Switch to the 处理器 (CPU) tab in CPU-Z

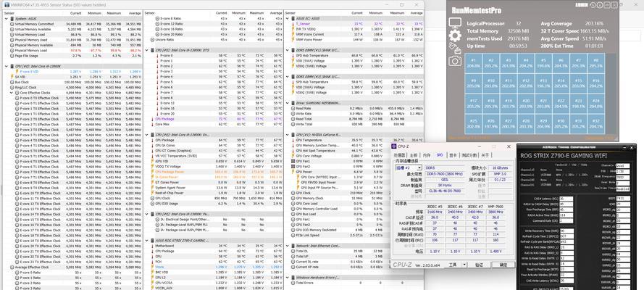pyautogui.click(x=400, y=155)
